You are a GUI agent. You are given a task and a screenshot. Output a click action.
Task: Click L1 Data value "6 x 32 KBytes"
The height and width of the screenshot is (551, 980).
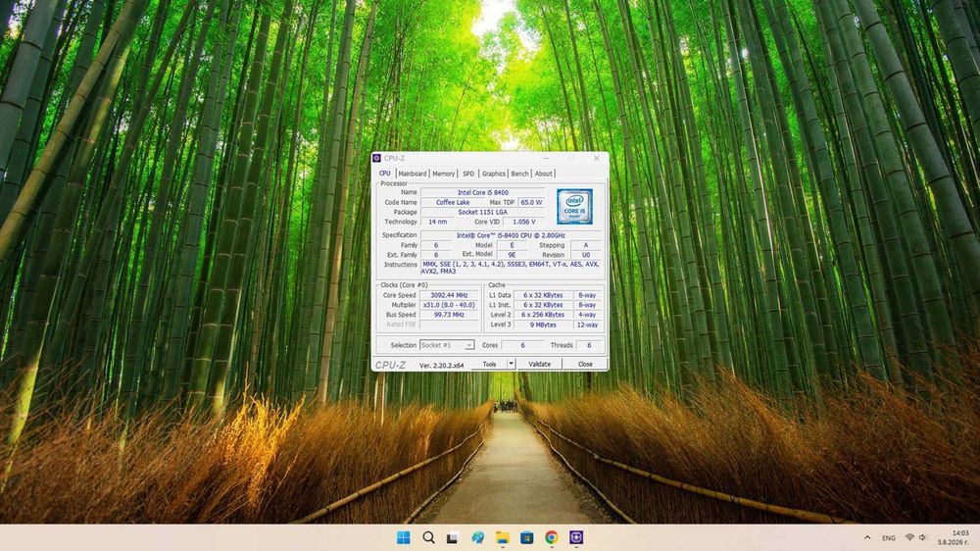pos(543,295)
